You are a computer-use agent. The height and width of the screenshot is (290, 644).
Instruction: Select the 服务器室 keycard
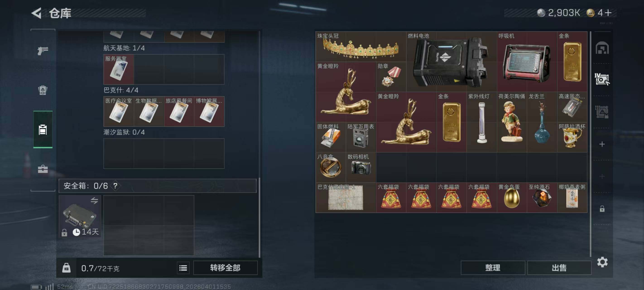tap(119, 69)
